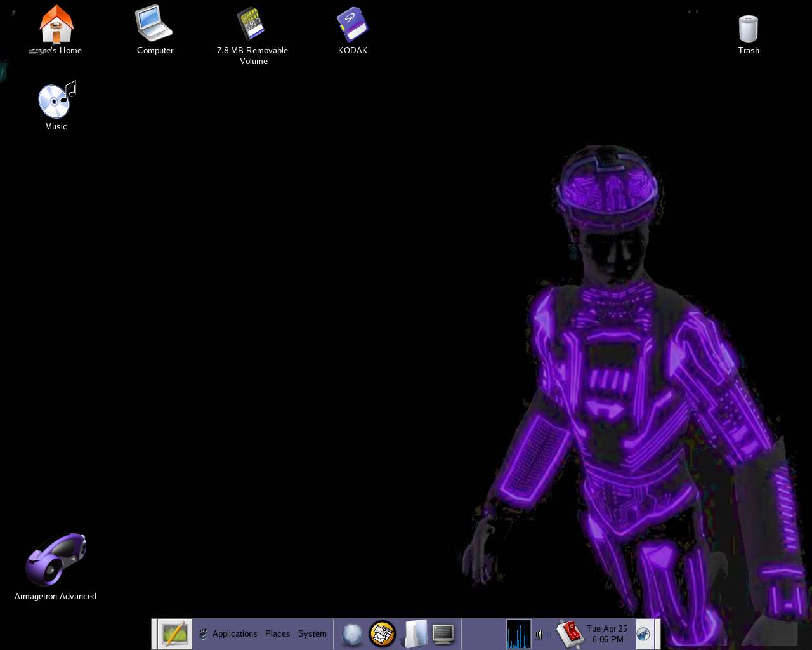Open the Places menu
The width and height of the screenshot is (812, 650).
(277, 634)
